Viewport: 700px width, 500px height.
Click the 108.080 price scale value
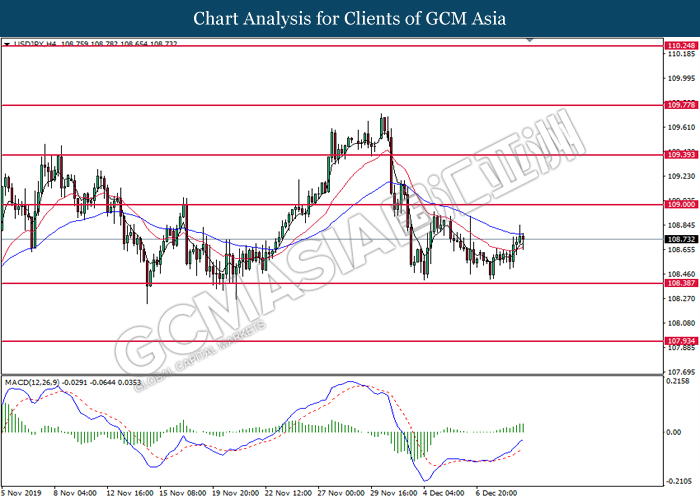[x=681, y=323]
